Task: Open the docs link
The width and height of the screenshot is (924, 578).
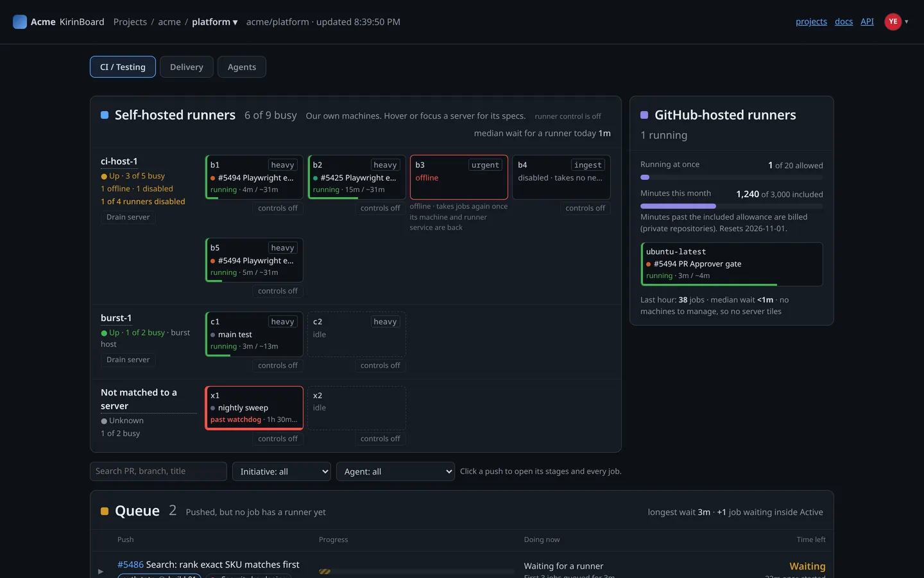Action: pyautogui.click(x=844, y=22)
